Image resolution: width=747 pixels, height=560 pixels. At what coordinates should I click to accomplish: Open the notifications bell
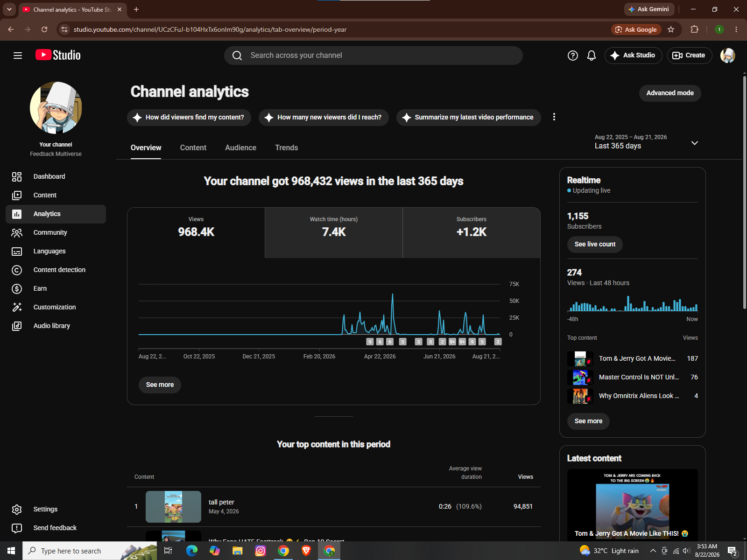tap(591, 56)
